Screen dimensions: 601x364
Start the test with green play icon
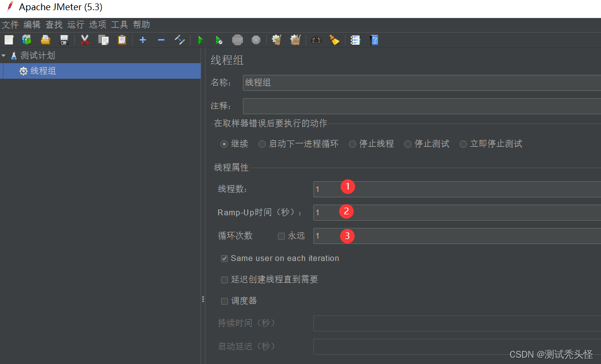[x=200, y=40]
